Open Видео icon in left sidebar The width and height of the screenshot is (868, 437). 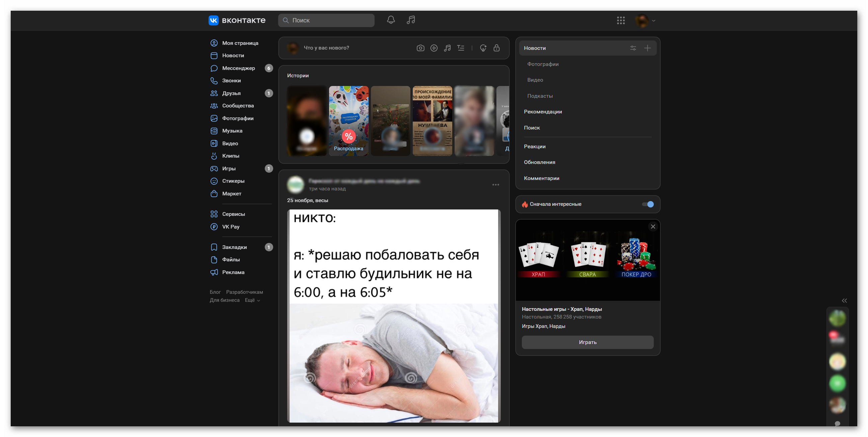214,143
